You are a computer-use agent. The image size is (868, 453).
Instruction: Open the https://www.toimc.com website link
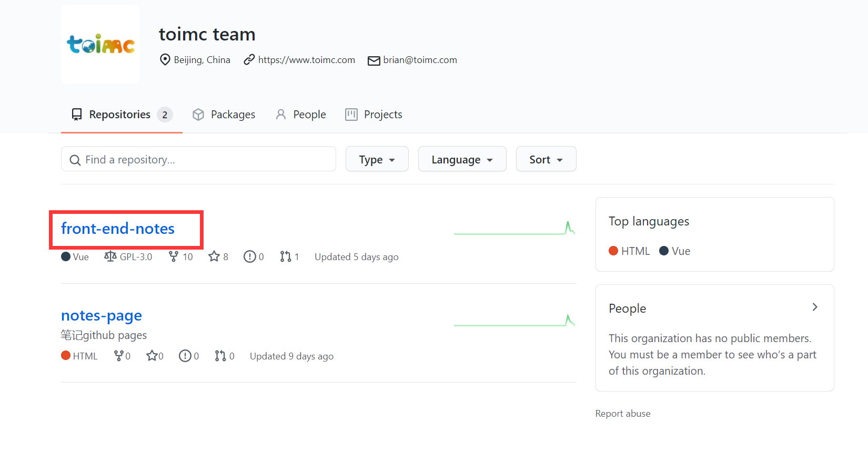pos(307,60)
